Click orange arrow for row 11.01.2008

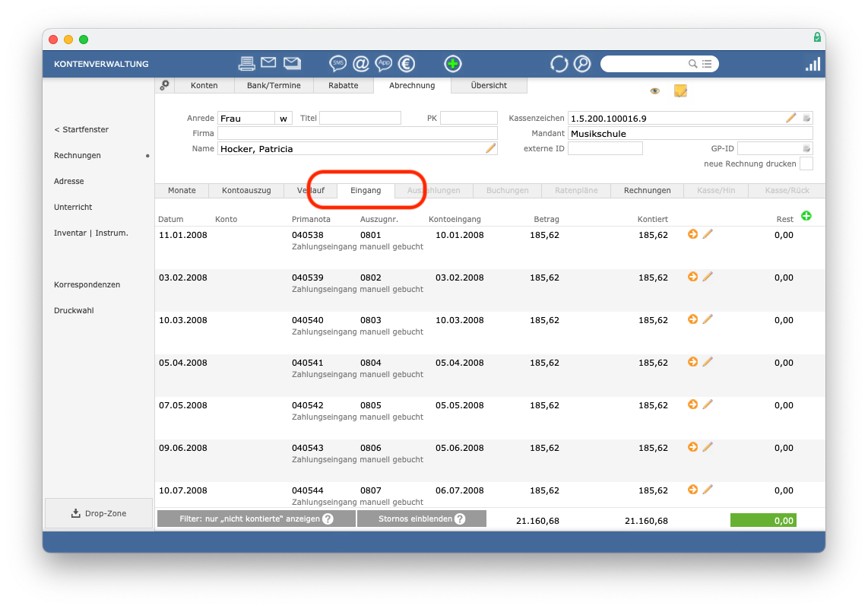coord(692,234)
